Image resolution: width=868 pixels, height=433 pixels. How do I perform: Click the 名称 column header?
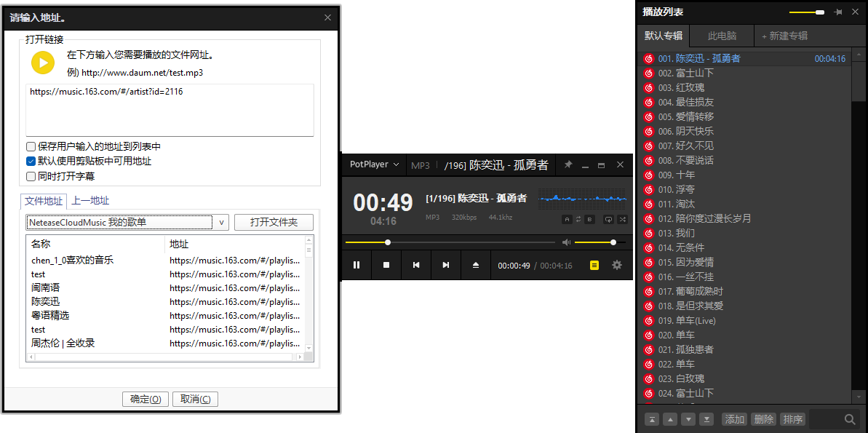point(96,245)
